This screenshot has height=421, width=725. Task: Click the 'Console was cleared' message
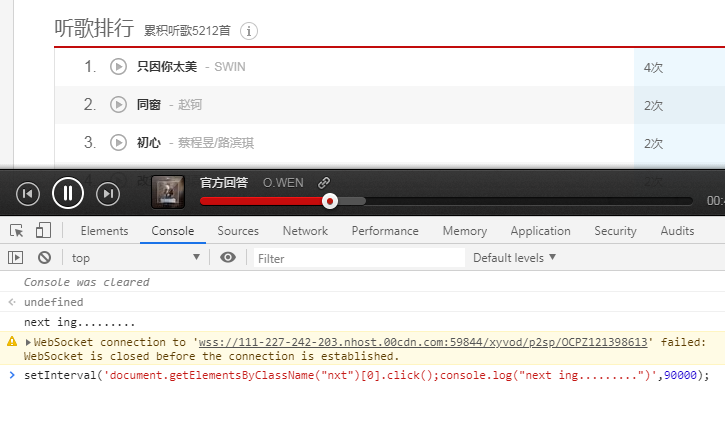tap(86, 282)
